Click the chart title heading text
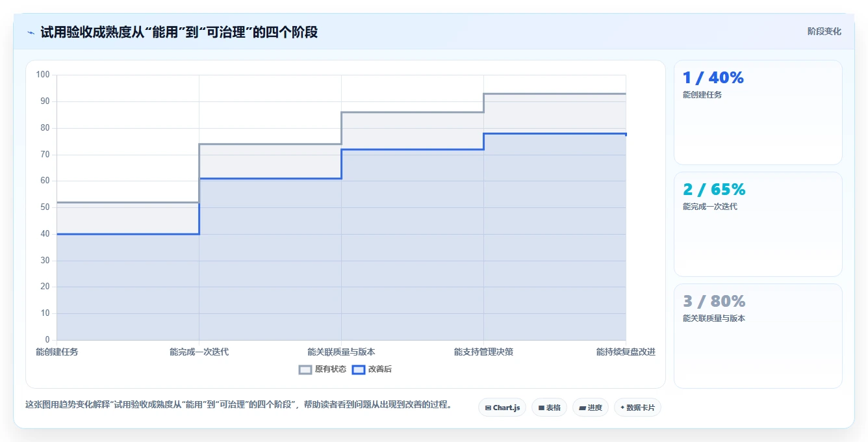This screenshot has height=442, width=868. point(179,32)
